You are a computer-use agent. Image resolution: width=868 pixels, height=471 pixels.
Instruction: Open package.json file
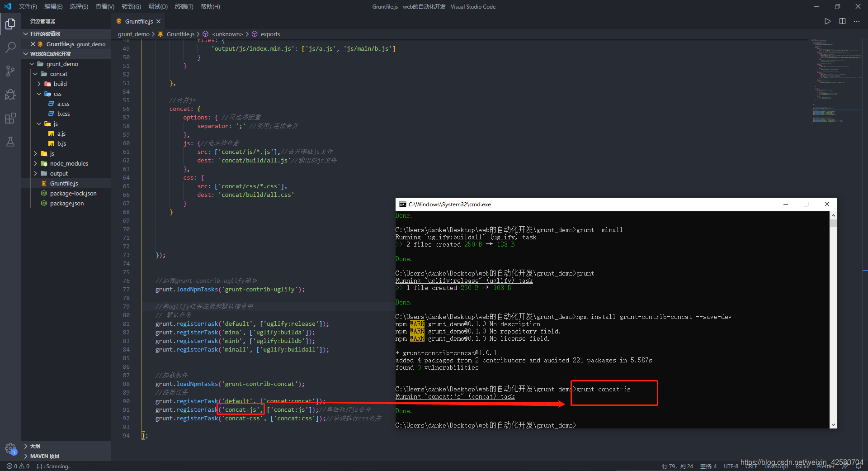[67, 203]
